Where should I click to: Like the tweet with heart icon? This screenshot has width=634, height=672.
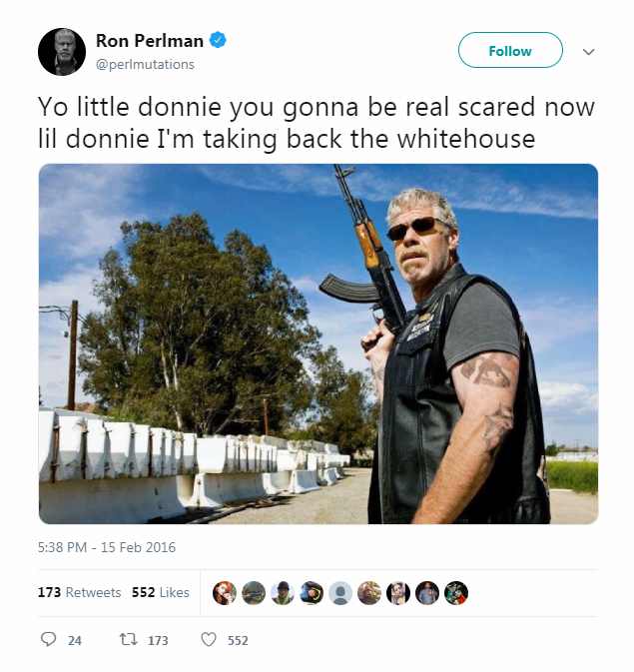pyautogui.click(x=209, y=640)
